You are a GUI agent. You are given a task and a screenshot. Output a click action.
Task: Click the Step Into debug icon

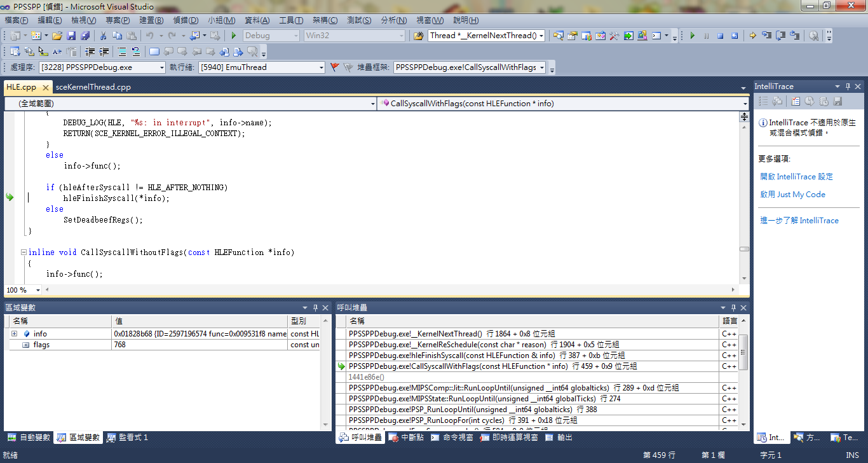(766, 36)
